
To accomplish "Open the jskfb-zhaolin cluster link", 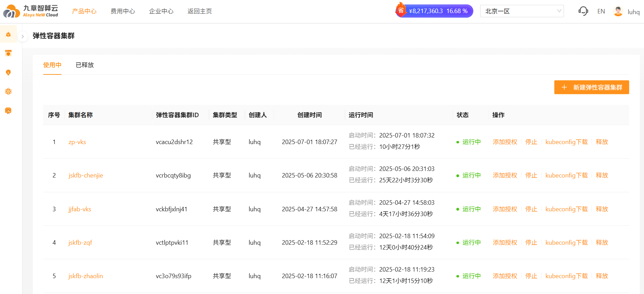I will click(86, 276).
